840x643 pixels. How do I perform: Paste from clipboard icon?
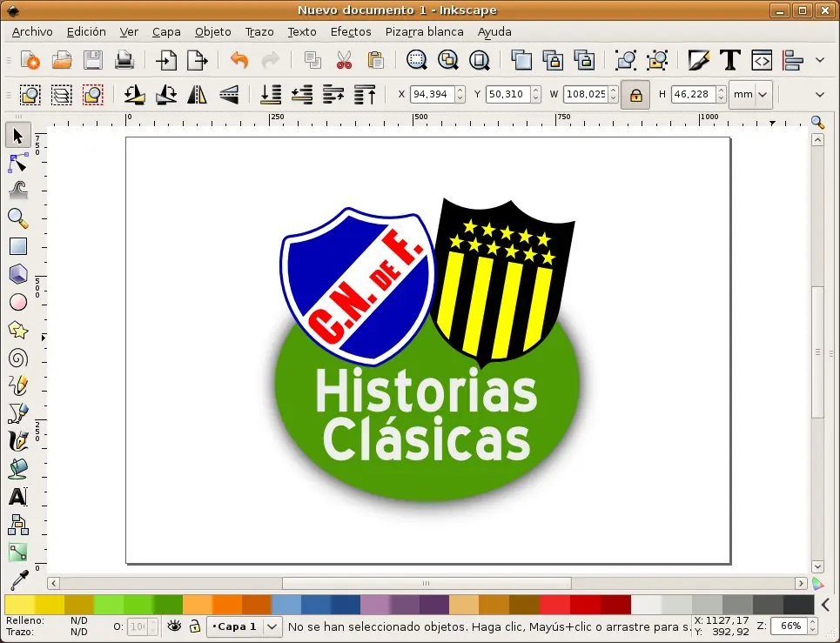pyautogui.click(x=375, y=60)
